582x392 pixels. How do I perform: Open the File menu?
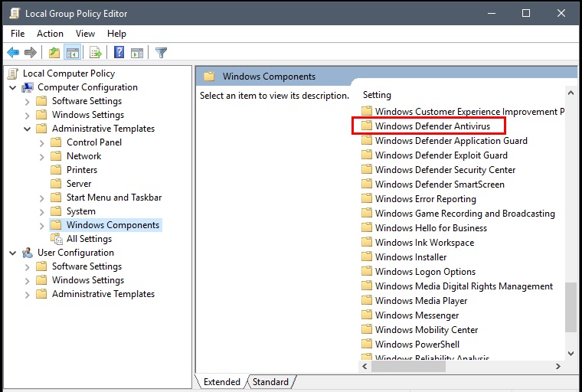18,34
